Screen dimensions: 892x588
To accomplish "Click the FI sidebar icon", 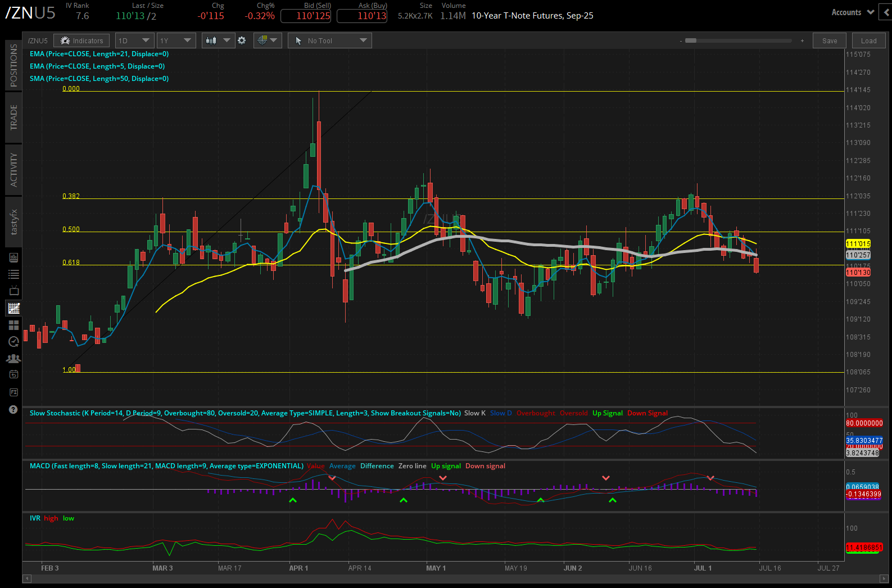I will pyautogui.click(x=13, y=392).
